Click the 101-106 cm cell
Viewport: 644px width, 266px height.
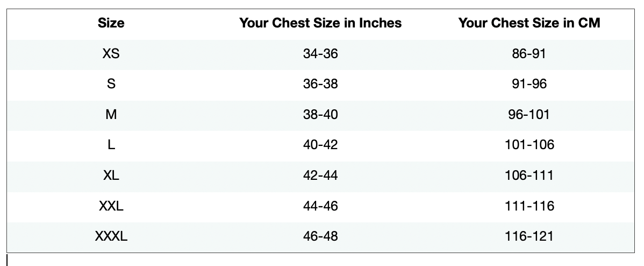529,145
